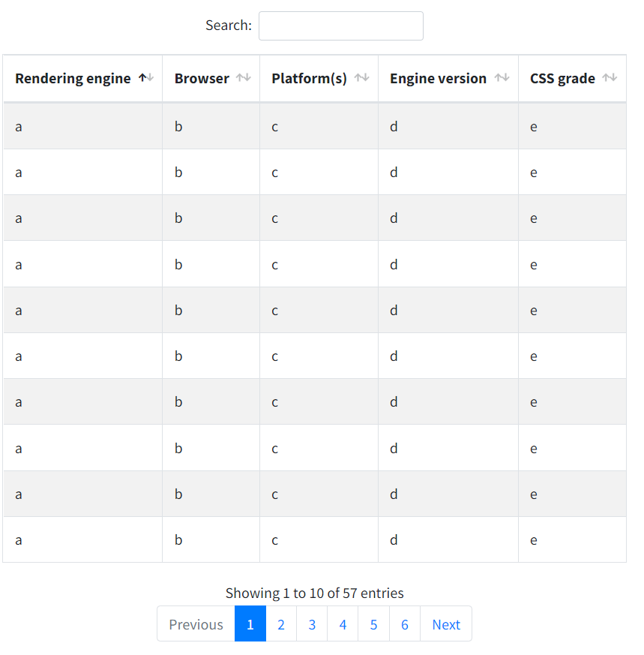This screenshot has height=655, width=644.
Task: Click the Browser column sort icon
Action: click(244, 78)
